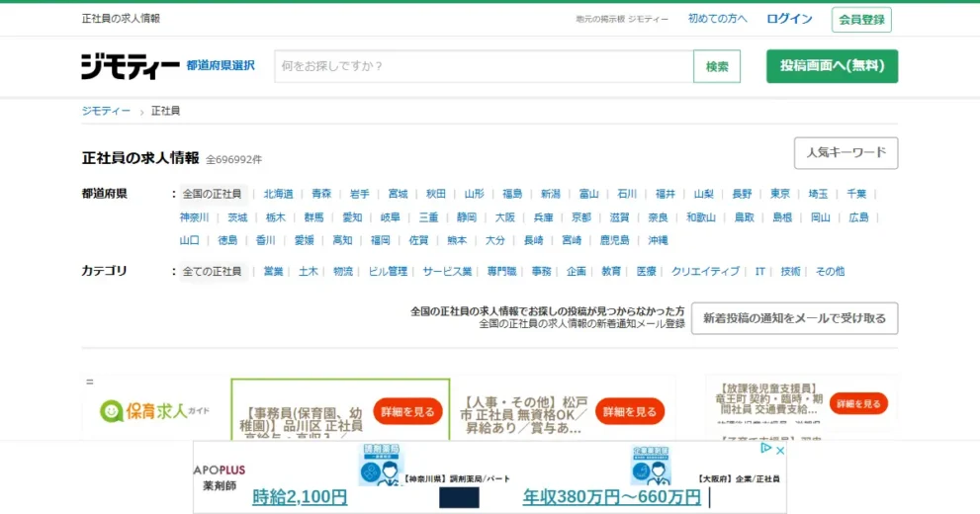Click 詳細を見る for 人事・その他 松戸市 job

(x=629, y=411)
